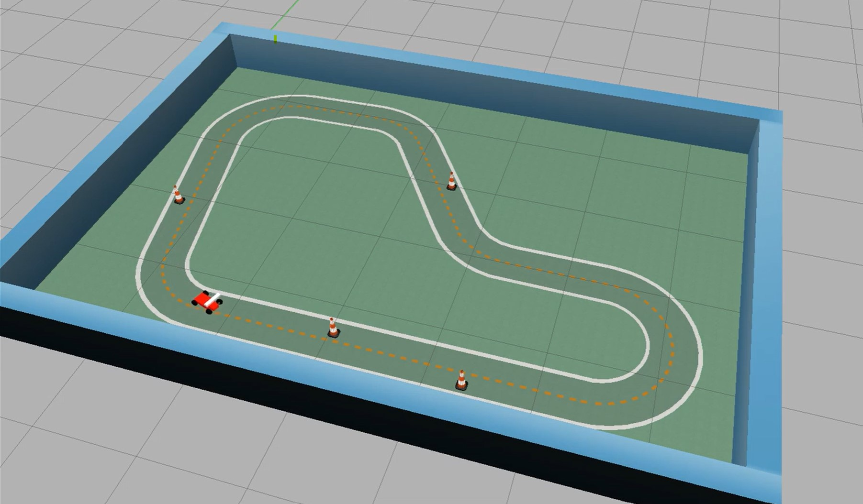
Task: Pick the cone closest to the near arena wall
Action: [461, 381]
